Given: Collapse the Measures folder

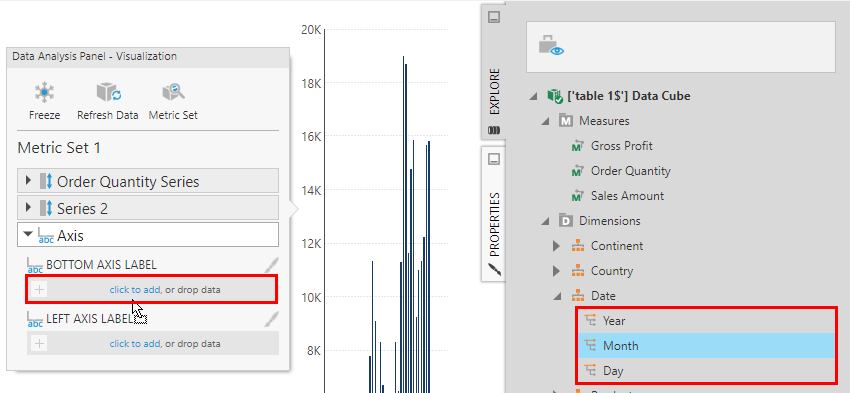Looking at the screenshot, I should click(546, 121).
